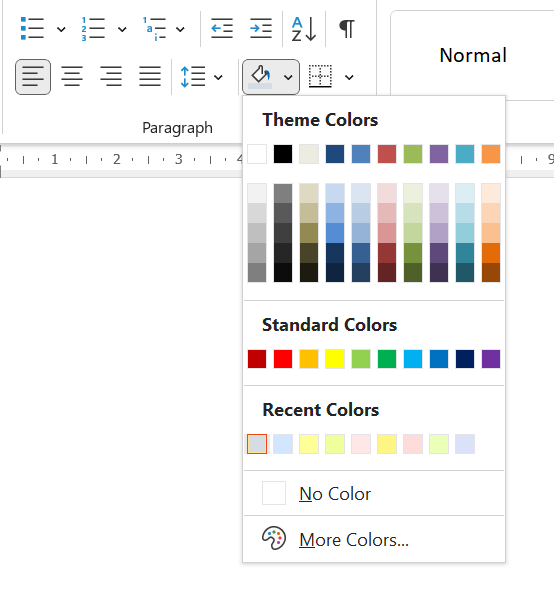
Task: Pick darkest orange shade at column bottom
Action: 491,272
